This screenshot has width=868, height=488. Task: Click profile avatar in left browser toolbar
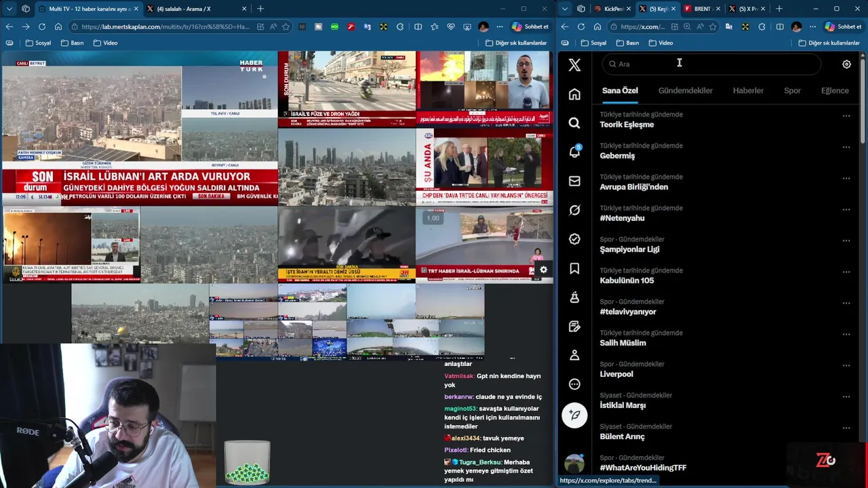[x=483, y=26]
